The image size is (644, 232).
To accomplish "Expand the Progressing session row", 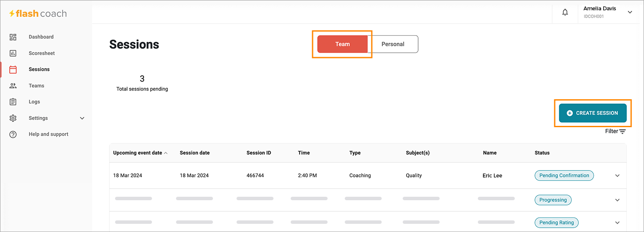I will pos(617,200).
